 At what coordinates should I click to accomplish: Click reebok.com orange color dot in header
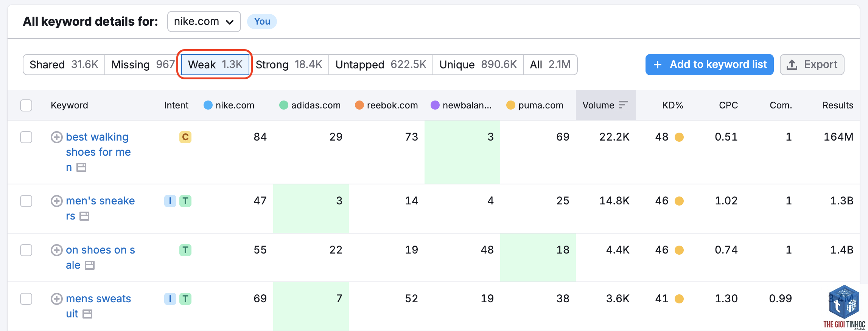pyautogui.click(x=359, y=105)
